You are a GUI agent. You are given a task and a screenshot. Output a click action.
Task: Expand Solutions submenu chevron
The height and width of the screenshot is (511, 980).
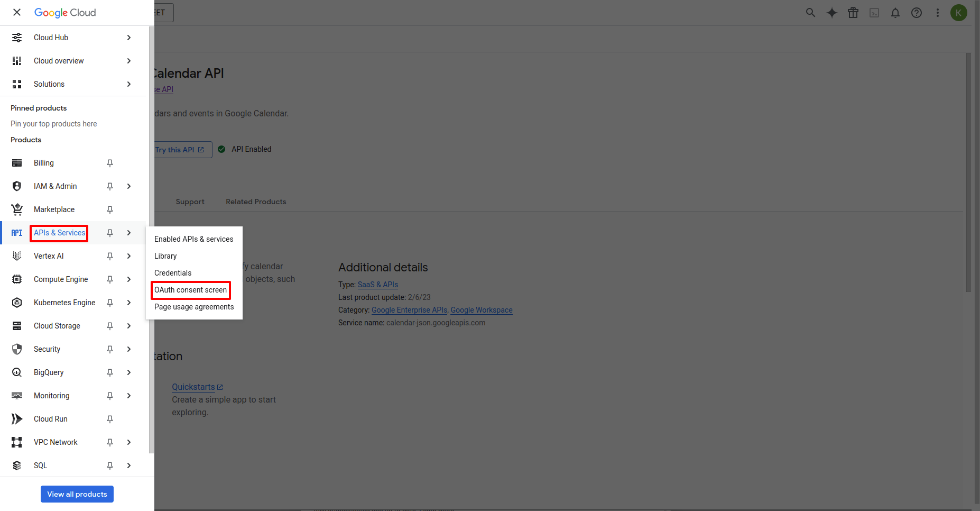pos(129,84)
